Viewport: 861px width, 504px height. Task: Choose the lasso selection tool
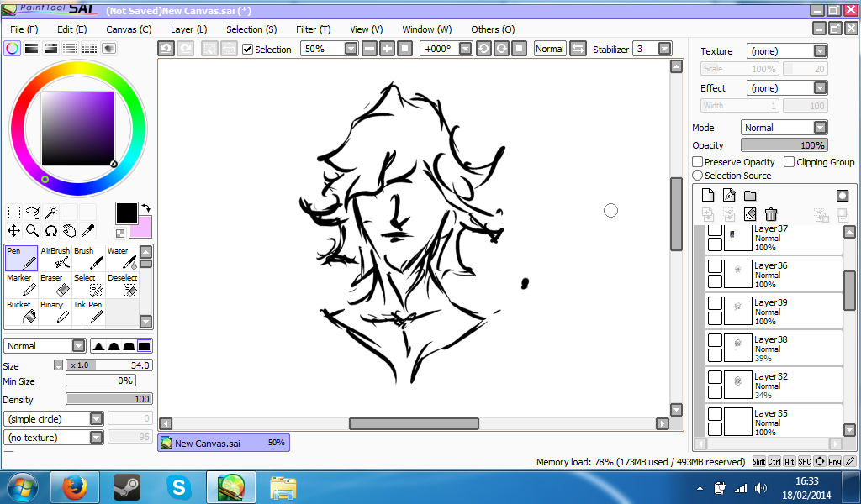[x=33, y=213]
